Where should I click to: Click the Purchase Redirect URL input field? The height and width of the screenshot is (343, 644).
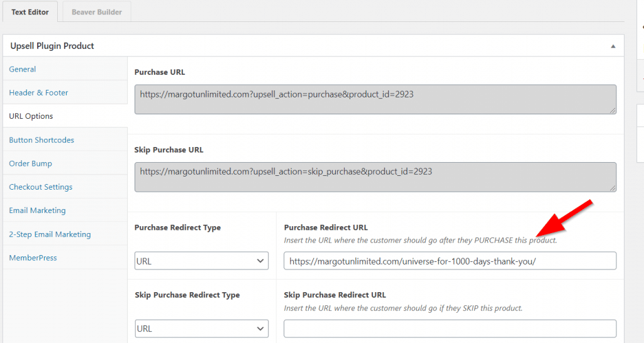[x=450, y=261]
